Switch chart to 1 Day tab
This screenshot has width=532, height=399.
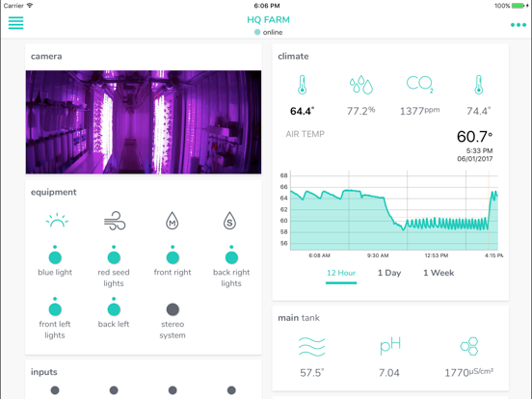coord(389,273)
